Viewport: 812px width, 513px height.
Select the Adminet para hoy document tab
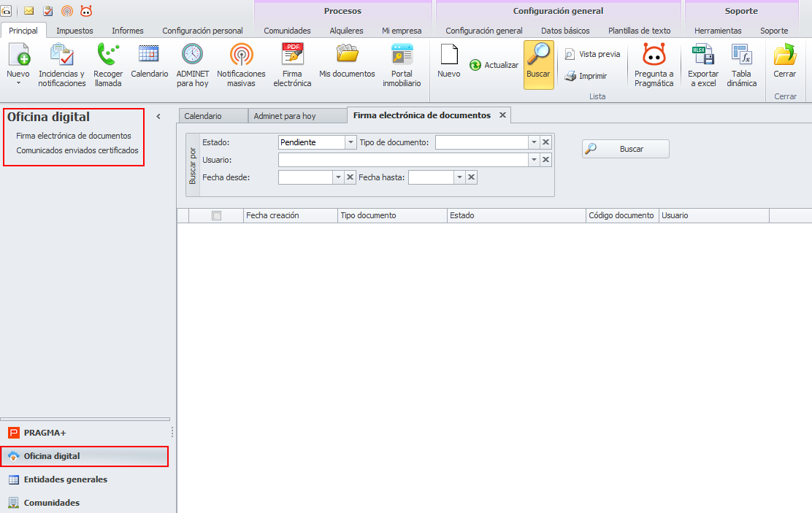(296, 116)
